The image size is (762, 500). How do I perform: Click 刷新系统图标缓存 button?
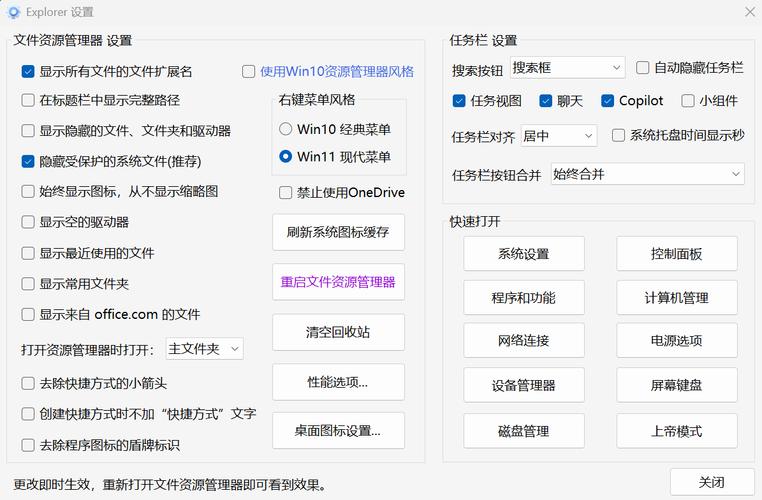pyautogui.click(x=338, y=232)
